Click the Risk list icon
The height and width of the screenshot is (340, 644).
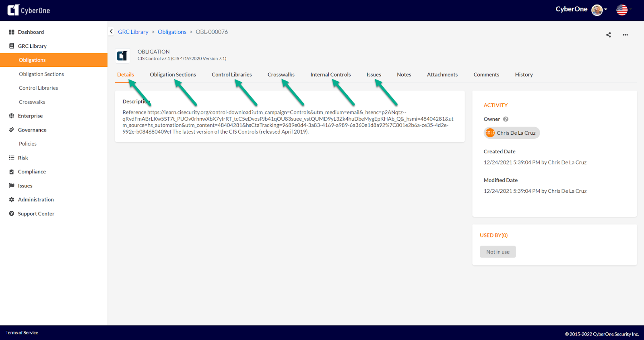[x=12, y=158]
